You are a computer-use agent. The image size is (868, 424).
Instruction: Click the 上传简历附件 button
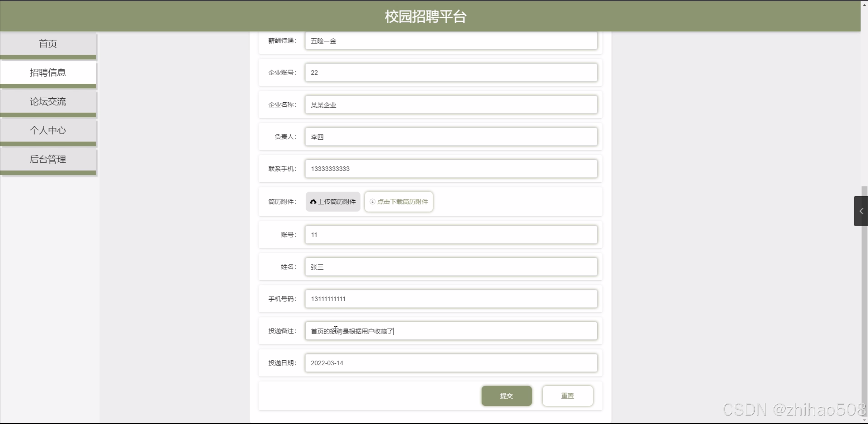pos(333,202)
